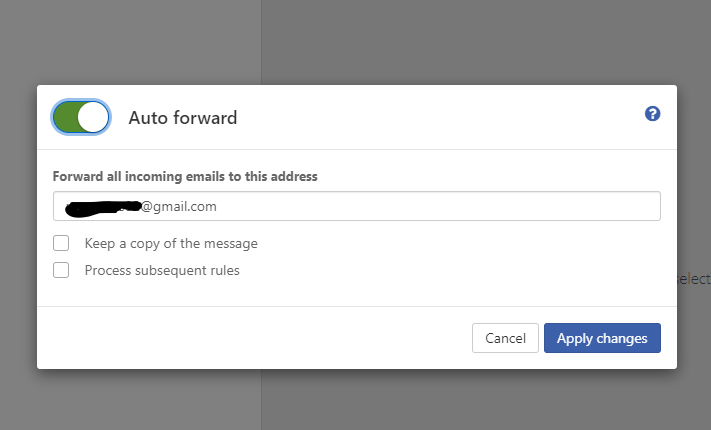Click the dimmed background left of the dialog
The height and width of the screenshot is (430, 711).
pos(18,227)
